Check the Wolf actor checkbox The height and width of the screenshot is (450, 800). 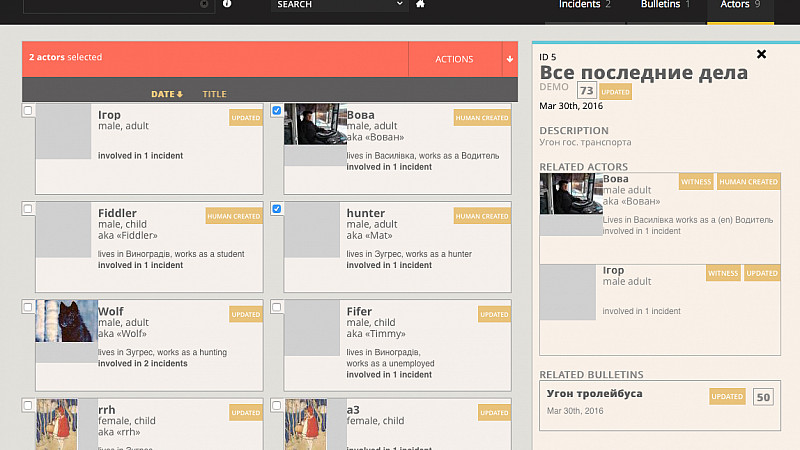[x=28, y=307]
